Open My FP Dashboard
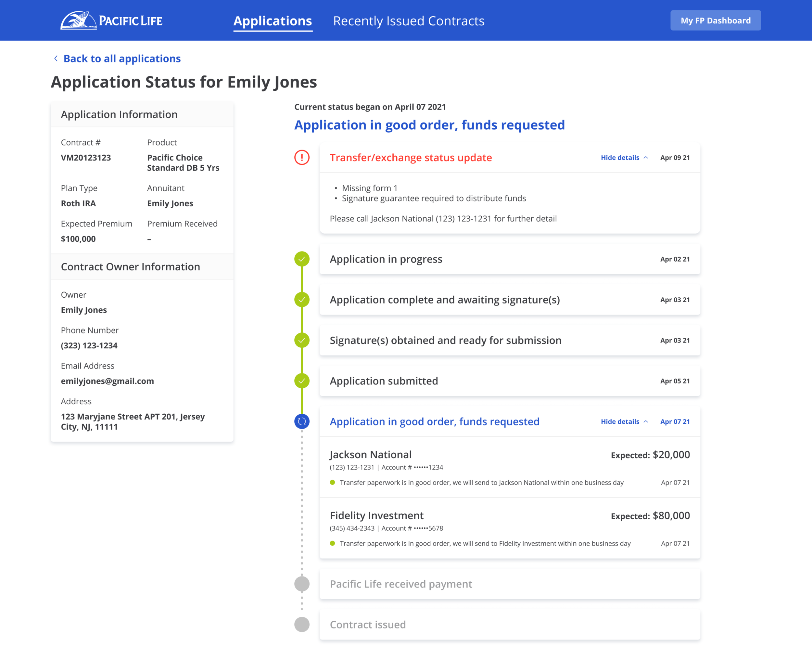The height and width of the screenshot is (660, 812). 715,20
